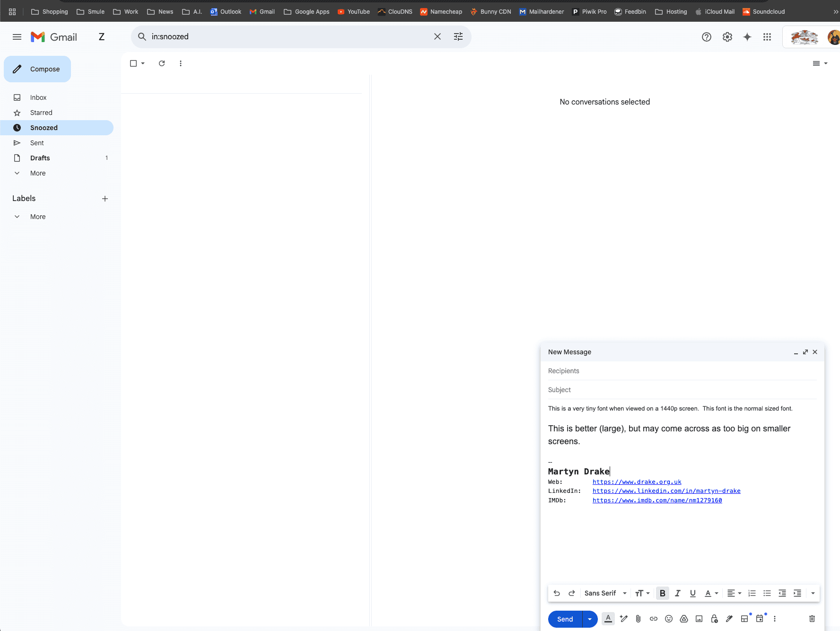The width and height of the screenshot is (840, 631).
Task: Open the Sans Serif font dropdown
Action: coord(605,593)
